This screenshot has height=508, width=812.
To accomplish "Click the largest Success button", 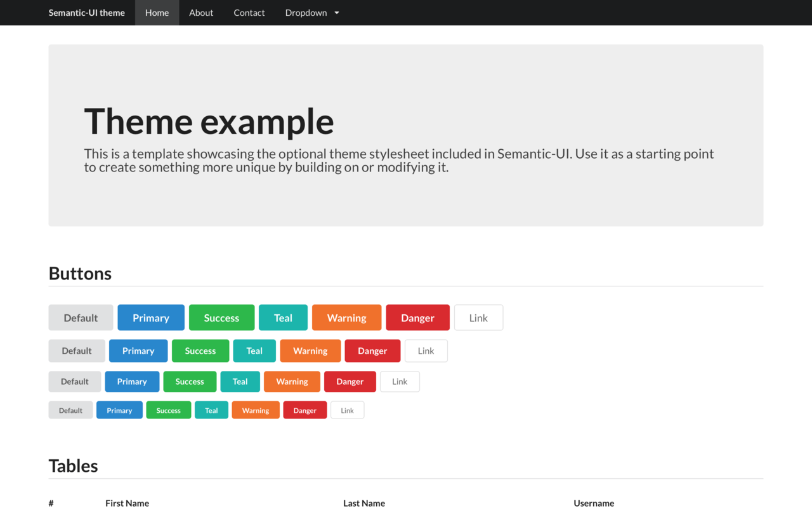I will pyautogui.click(x=221, y=317).
